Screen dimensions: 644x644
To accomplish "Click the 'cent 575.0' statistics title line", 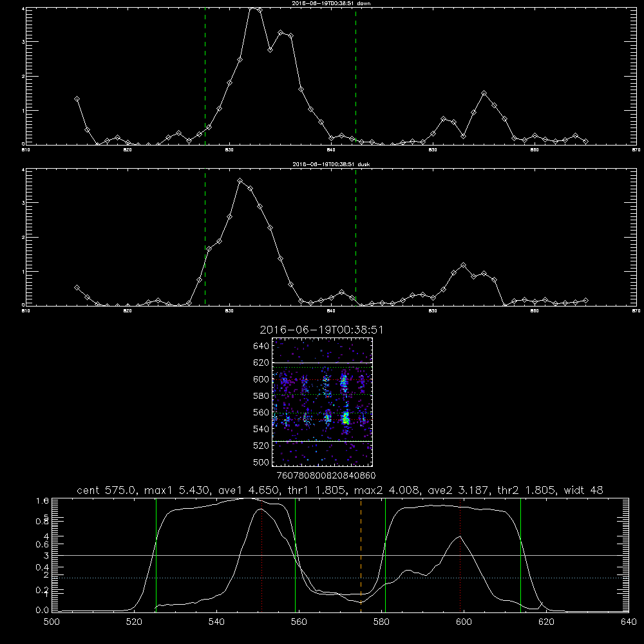I will [340, 490].
